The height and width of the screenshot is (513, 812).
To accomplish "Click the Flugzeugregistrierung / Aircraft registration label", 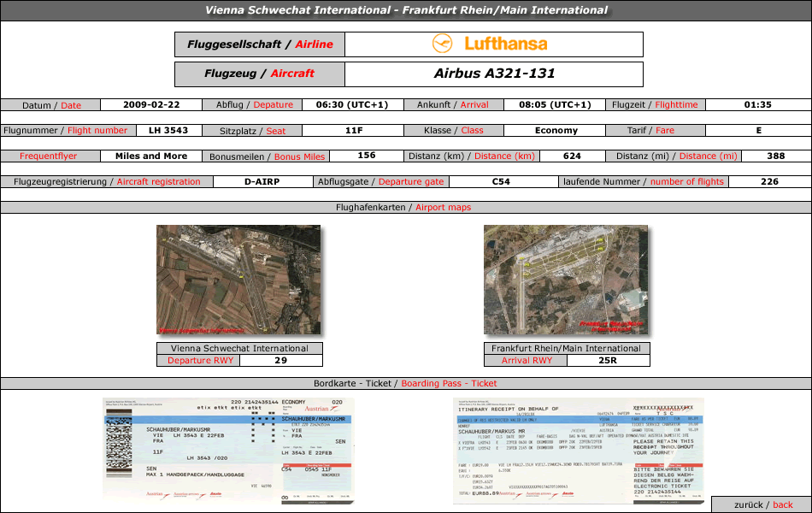I will tap(107, 182).
